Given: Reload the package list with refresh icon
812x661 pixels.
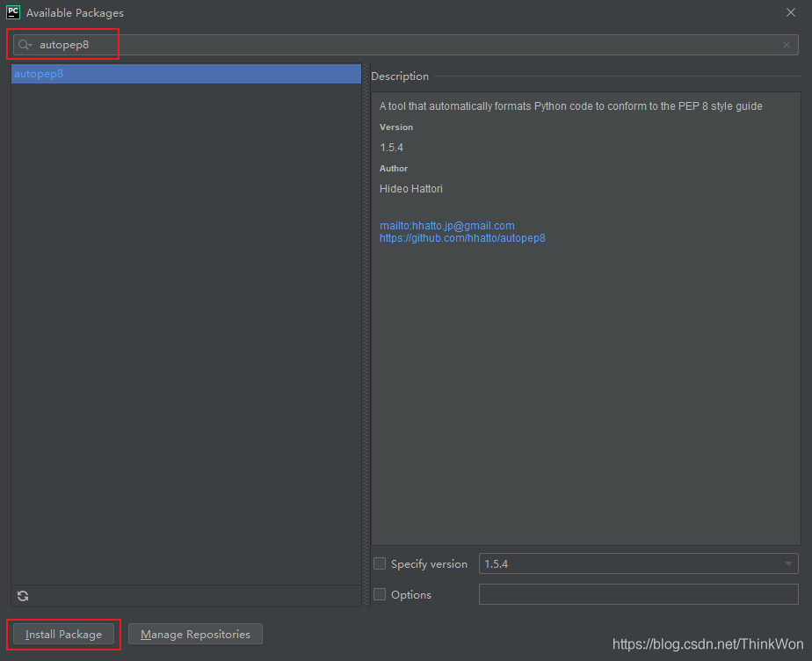Looking at the screenshot, I should (23, 596).
